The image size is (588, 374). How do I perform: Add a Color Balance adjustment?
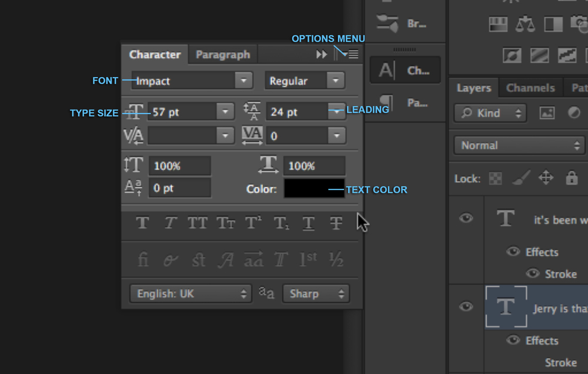525,24
